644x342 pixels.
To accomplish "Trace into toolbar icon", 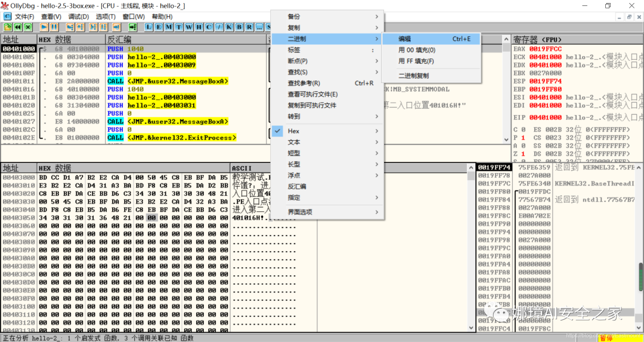I will tap(94, 27).
